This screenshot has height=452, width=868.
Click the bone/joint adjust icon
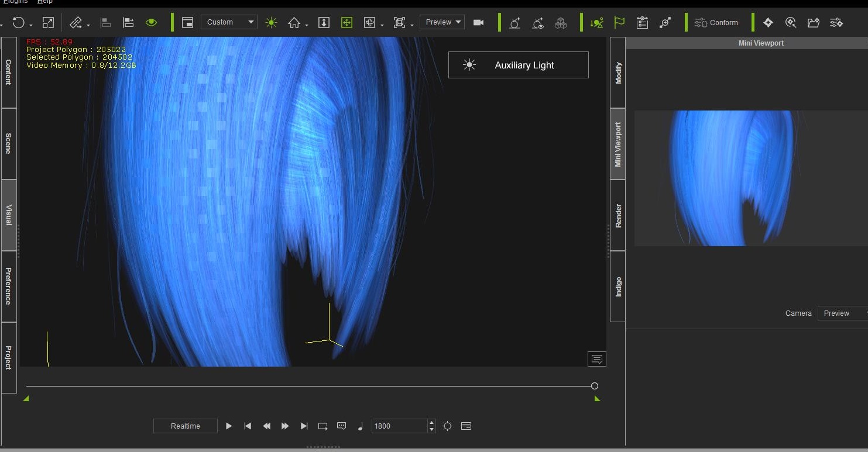tap(665, 22)
